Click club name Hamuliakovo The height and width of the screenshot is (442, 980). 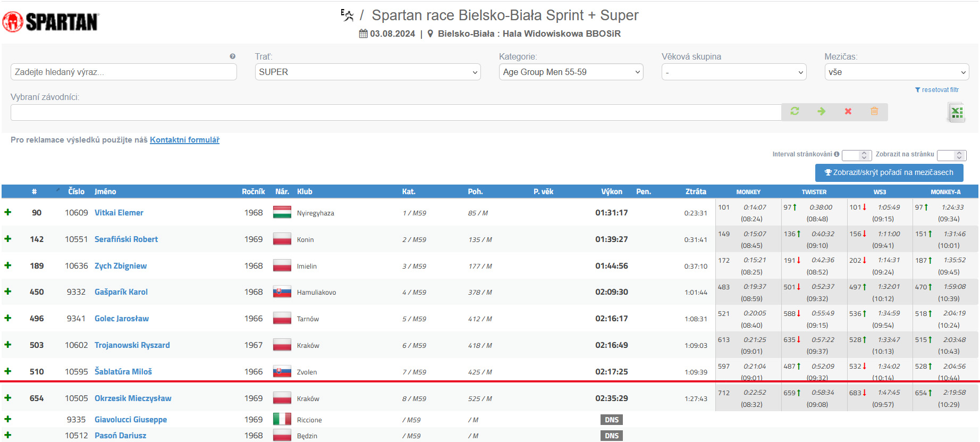(x=316, y=292)
